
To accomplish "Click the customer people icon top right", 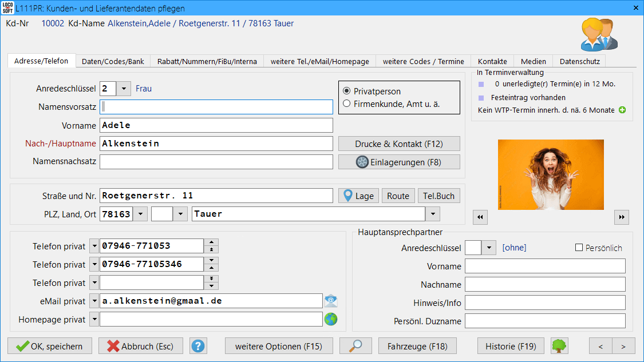I will point(599,34).
